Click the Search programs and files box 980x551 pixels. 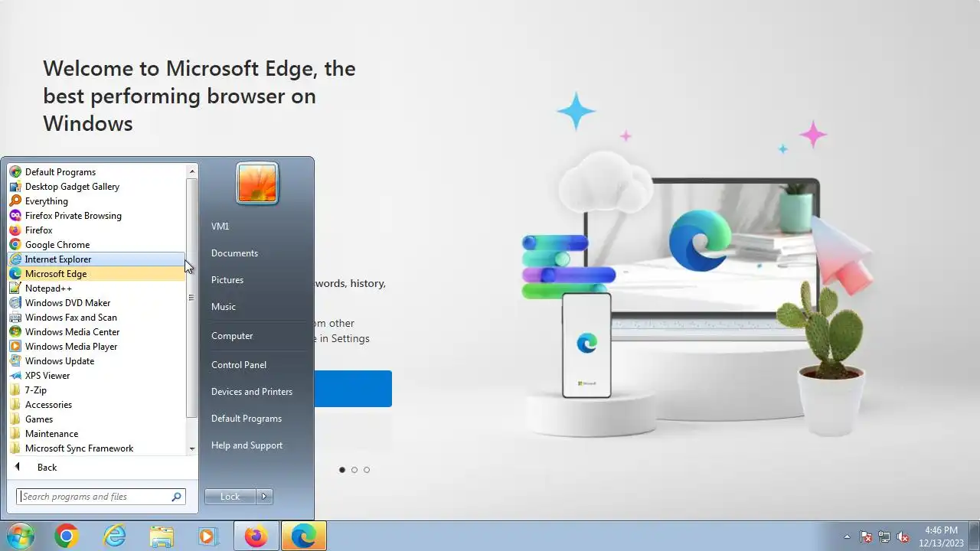click(x=101, y=497)
